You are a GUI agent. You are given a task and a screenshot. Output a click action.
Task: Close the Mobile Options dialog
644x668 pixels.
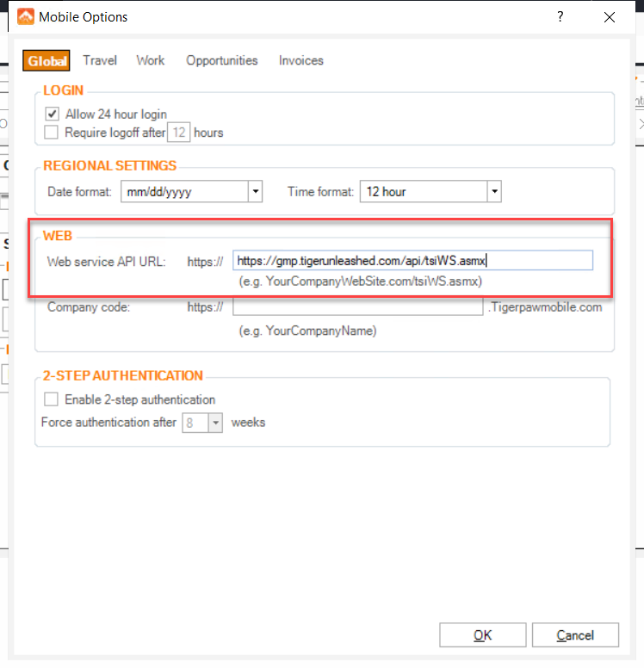click(609, 17)
